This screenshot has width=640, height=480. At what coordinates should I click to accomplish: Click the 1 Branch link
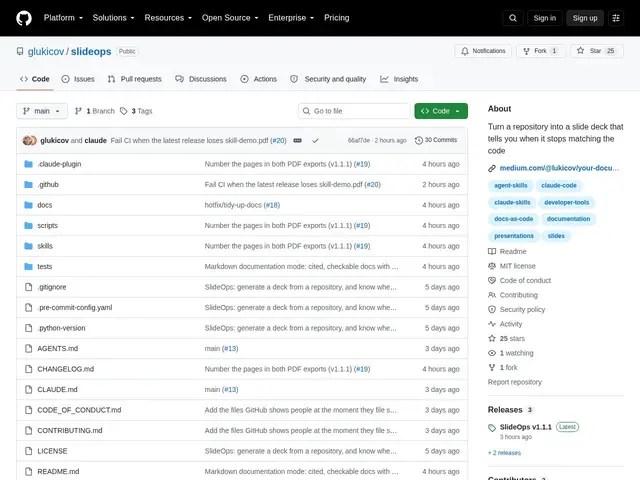tap(95, 111)
